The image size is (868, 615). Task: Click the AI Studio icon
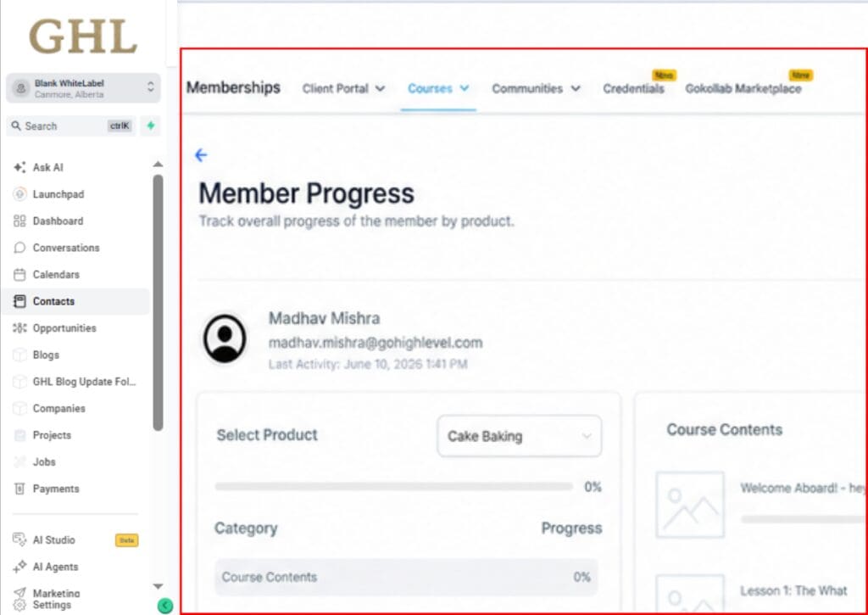pos(19,540)
